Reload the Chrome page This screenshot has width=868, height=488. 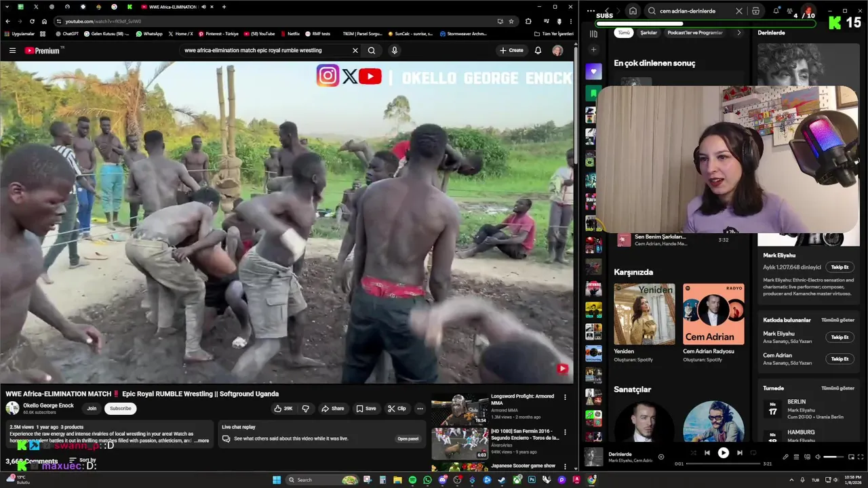click(32, 21)
